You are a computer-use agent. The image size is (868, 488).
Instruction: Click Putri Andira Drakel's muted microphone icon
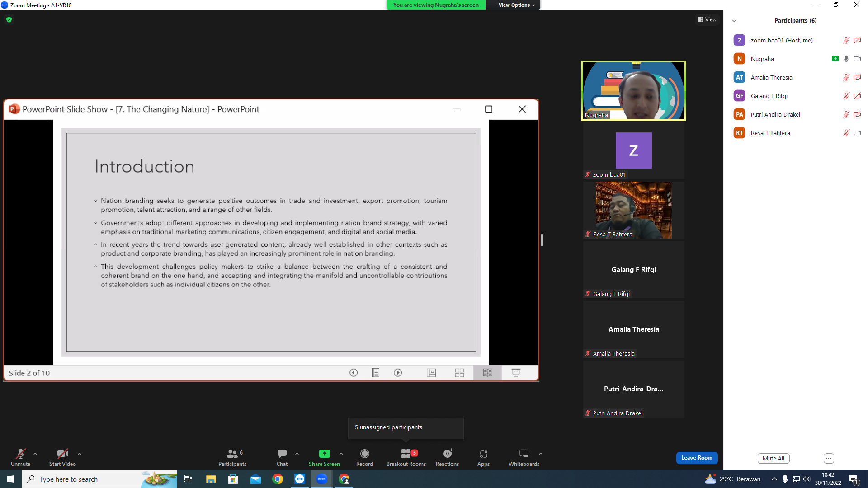846,114
